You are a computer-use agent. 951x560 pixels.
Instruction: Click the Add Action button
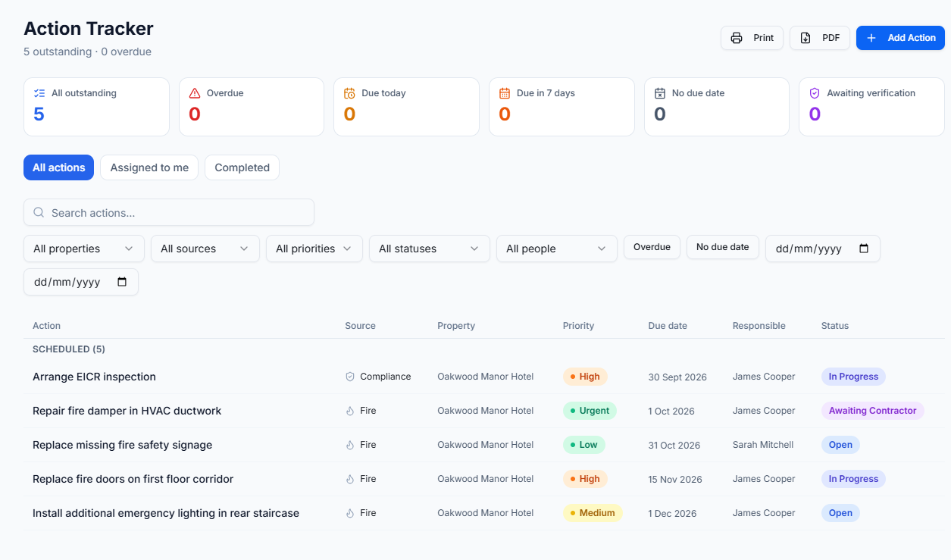click(900, 38)
